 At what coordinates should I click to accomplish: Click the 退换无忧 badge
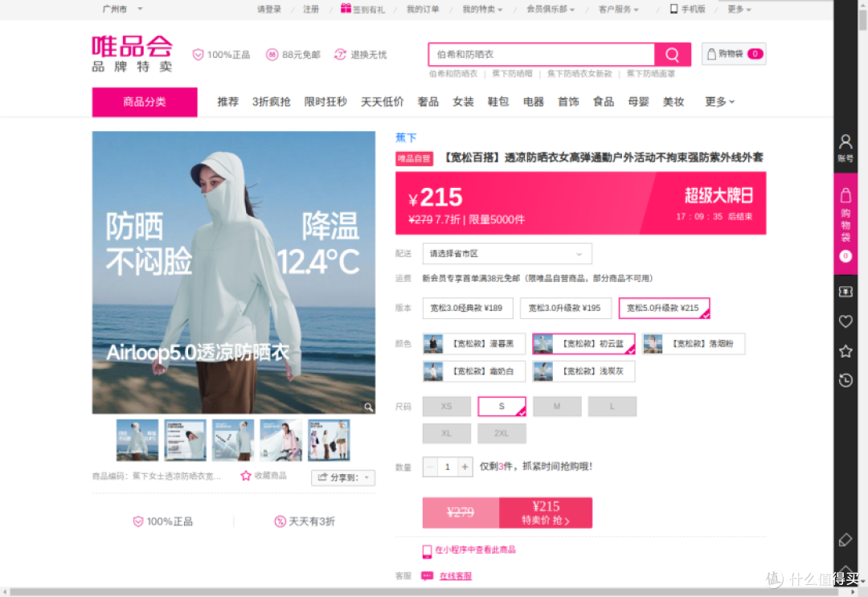click(360, 55)
